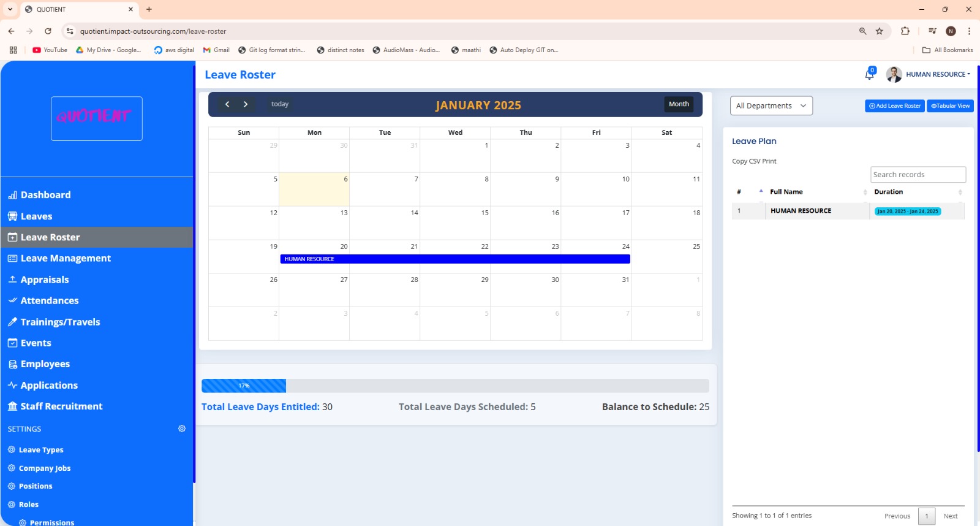Switch to Tabular View
This screenshot has height=526, width=980.
950,106
